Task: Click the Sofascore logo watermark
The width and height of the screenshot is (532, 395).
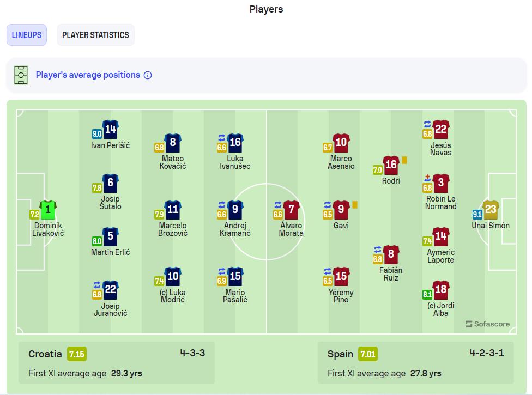Action: tap(487, 324)
